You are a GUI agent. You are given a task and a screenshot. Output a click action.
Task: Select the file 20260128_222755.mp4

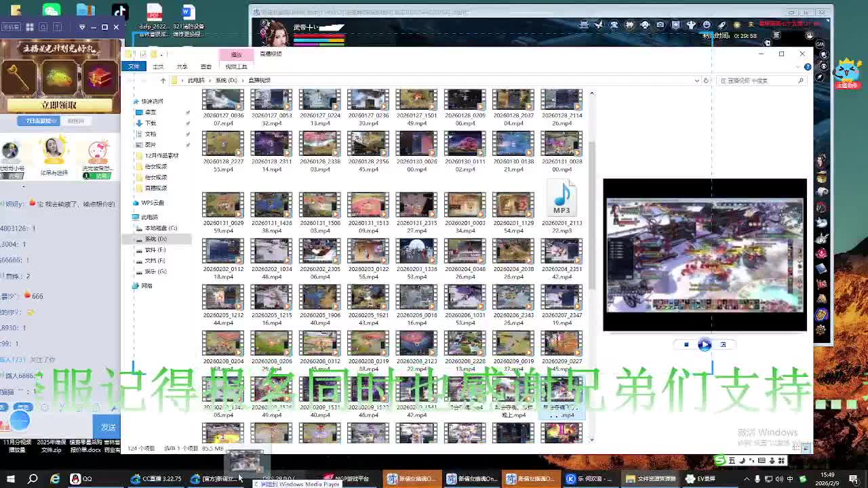point(223,153)
